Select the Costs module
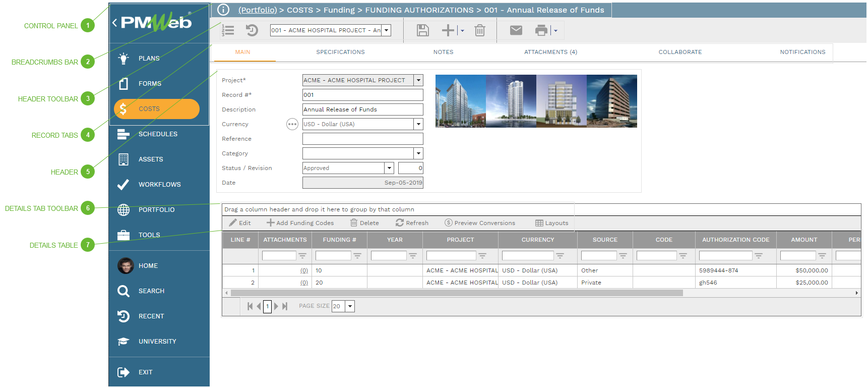 tap(157, 109)
